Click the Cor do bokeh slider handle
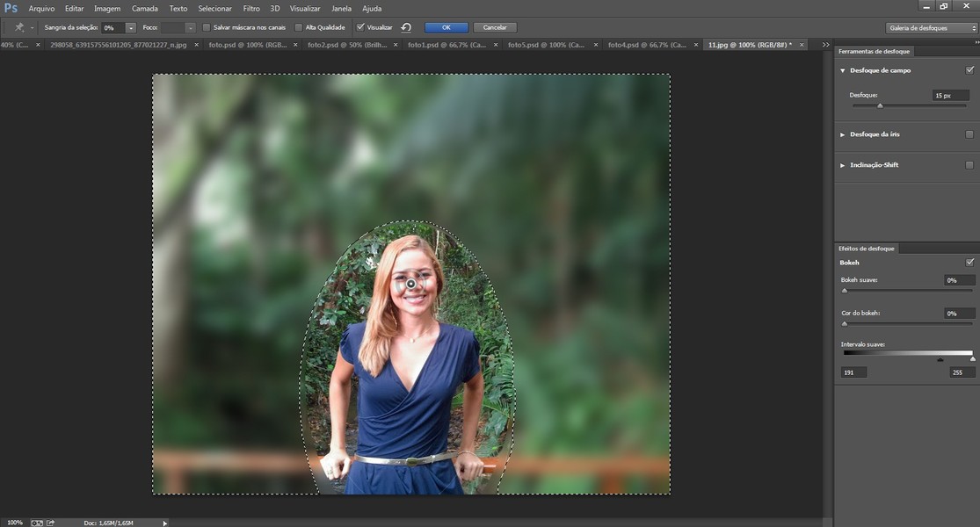The image size is (980, 527). point(845,324)
